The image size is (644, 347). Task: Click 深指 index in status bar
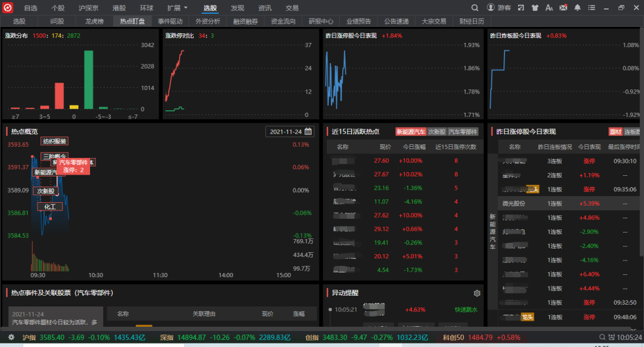click(225, 337)
